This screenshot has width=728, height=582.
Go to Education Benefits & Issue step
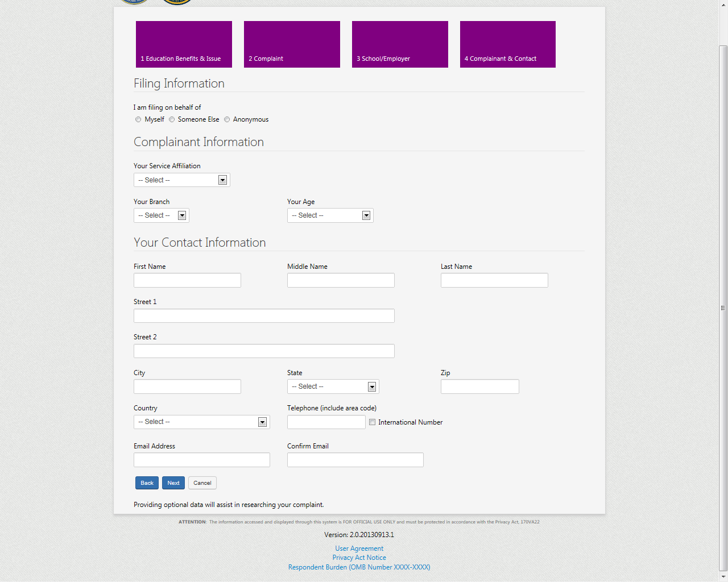click(184, 44)
